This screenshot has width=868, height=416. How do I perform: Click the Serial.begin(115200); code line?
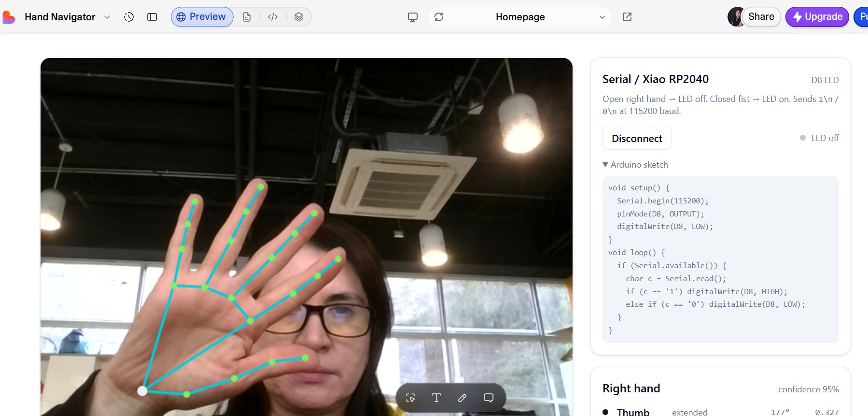pyautogui.click(x=662, y=201)
